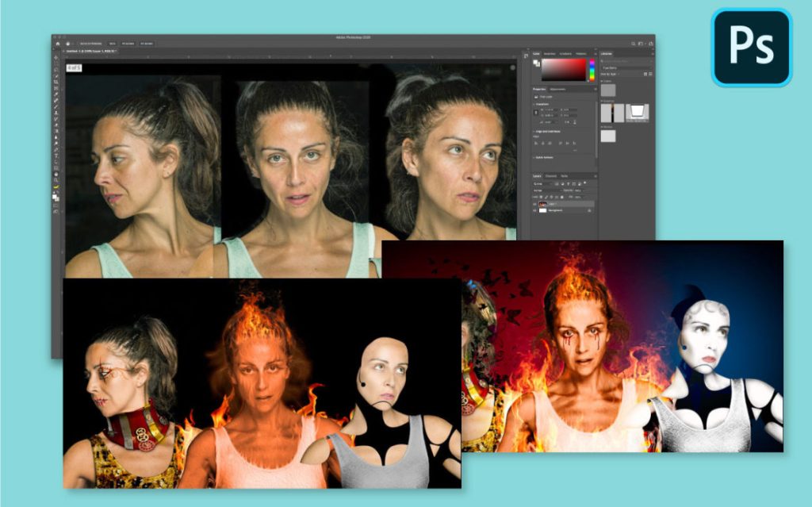Image resolution: width=812 pixels, height=507 pixels.
Task: Collapse the Transform section in Properties
Action: click(x=535, y=103)
